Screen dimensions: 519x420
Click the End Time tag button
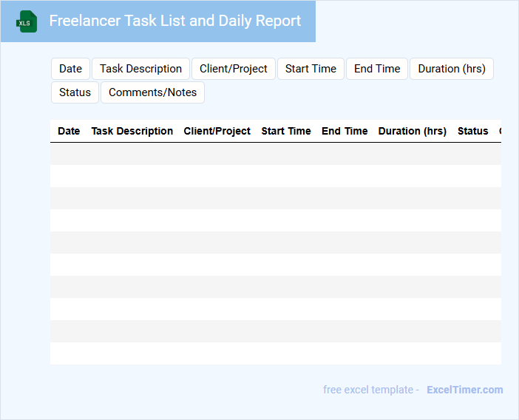(x=377, y=69)
